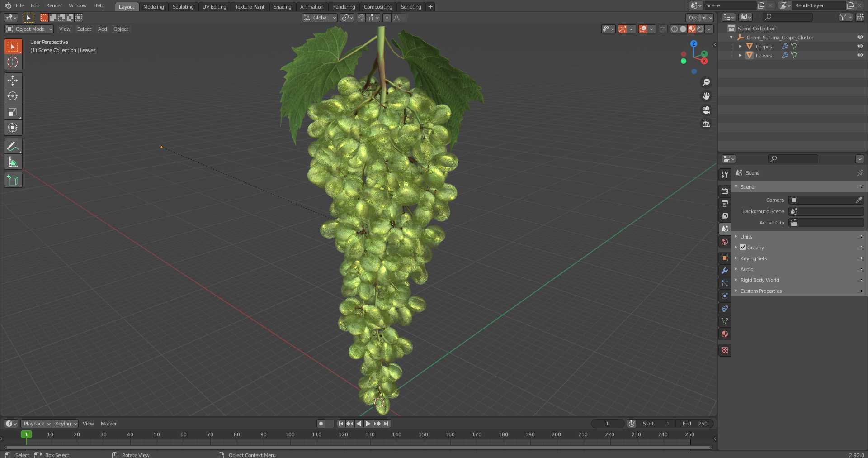Activate the Cursor tool
This screenshot has height=458, width=868.
pos(13,62)
